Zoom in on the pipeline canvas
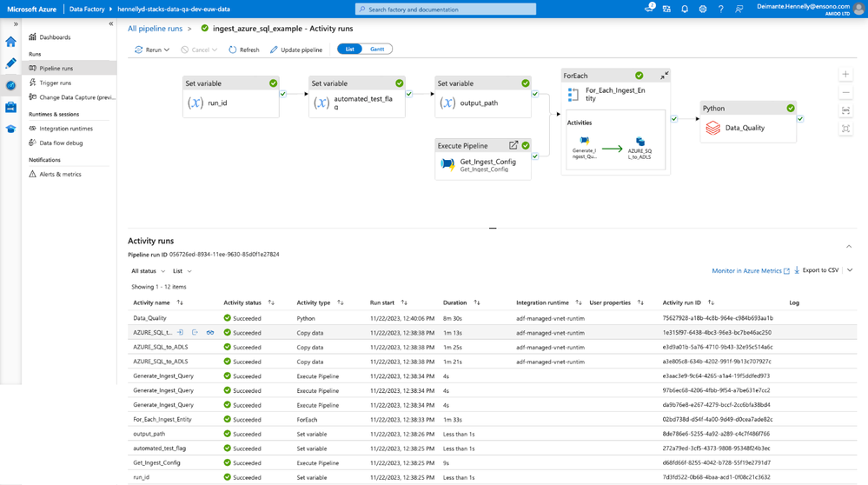Image resolution: width=868 pixels, height=485 pixels. pos(846,75)
